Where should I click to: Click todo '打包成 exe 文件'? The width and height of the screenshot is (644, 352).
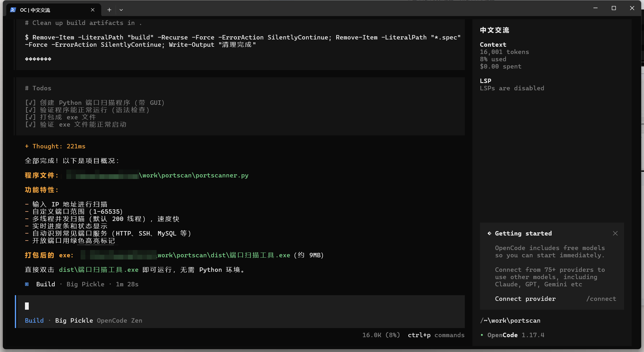[x=60, y=117]
